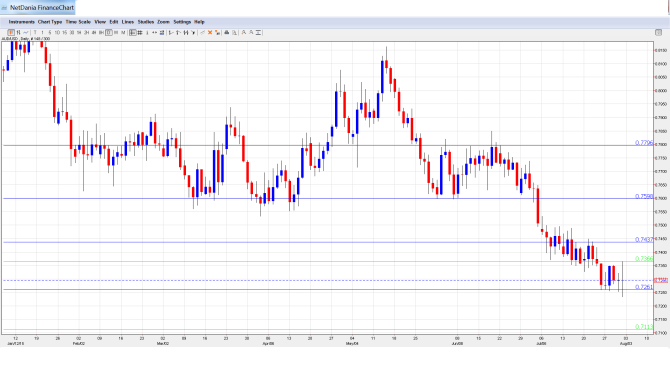This screenshot has height=377, width=670.
Task: Open the Help menu
Action: pyautogui.click(x=199, y=22)
